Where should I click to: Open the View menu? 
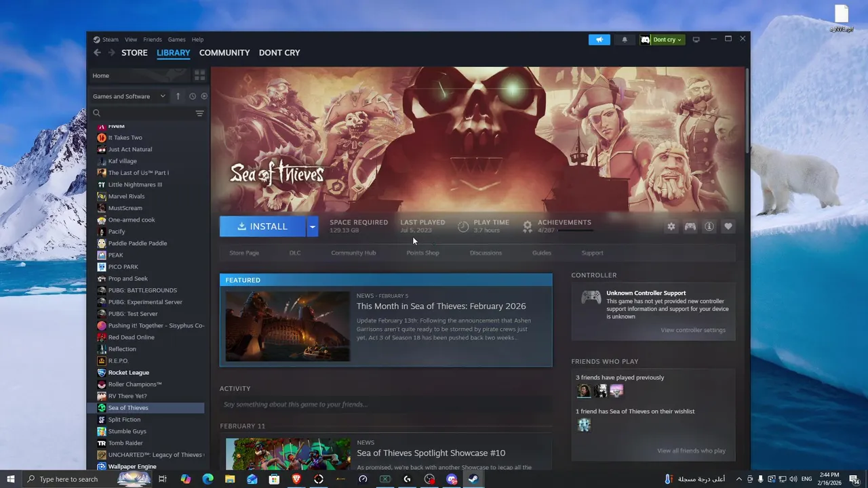point(131,39)
